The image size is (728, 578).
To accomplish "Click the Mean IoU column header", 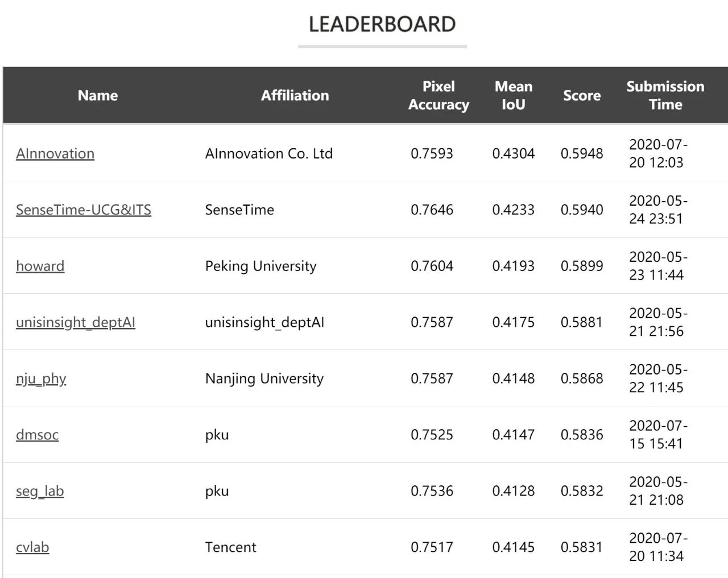I will (x=514, y=95).
